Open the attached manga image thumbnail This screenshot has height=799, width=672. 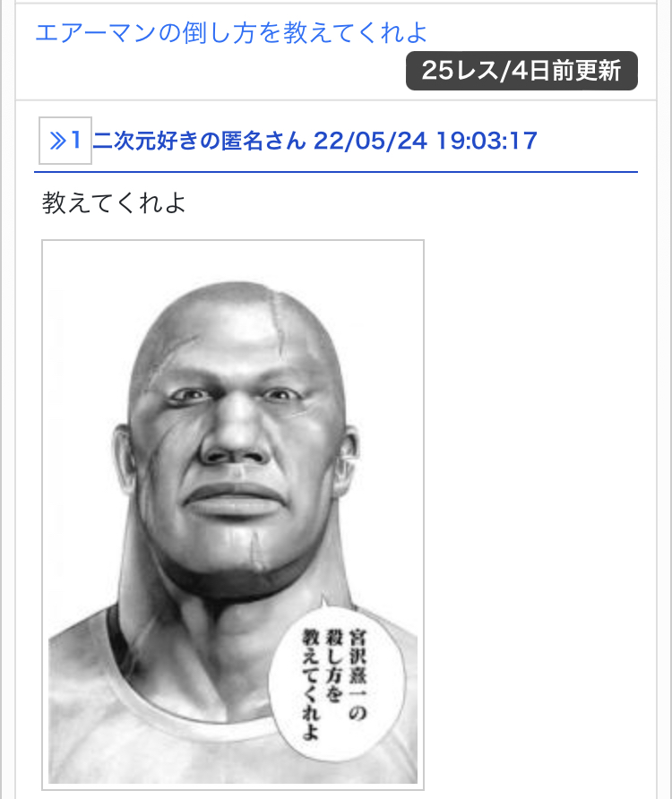(233, 515)
